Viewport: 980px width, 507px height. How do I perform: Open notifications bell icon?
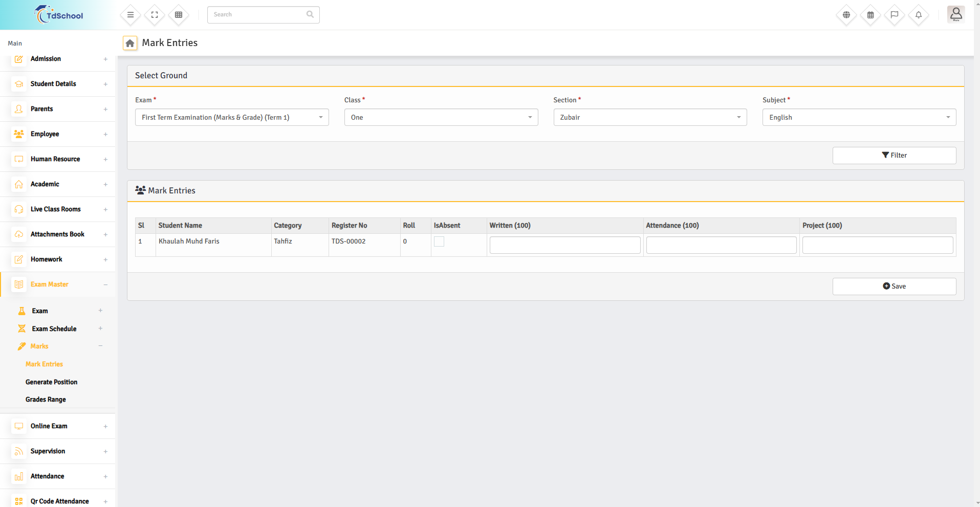[x=919, y=15]
